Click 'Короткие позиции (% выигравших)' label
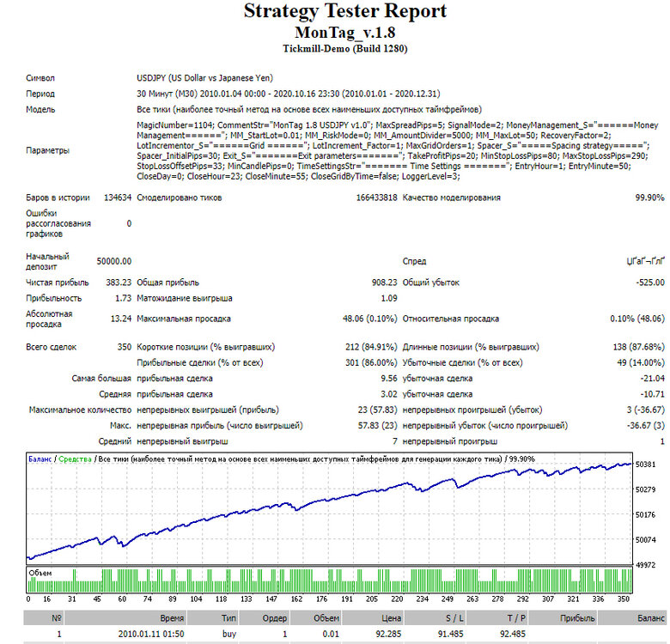 pos(205,347)
